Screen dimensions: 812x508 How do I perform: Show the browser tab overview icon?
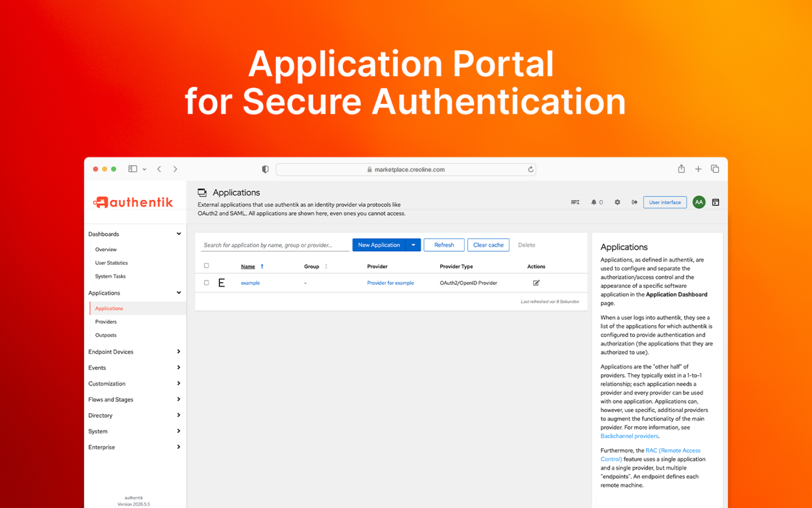(715, 169)
